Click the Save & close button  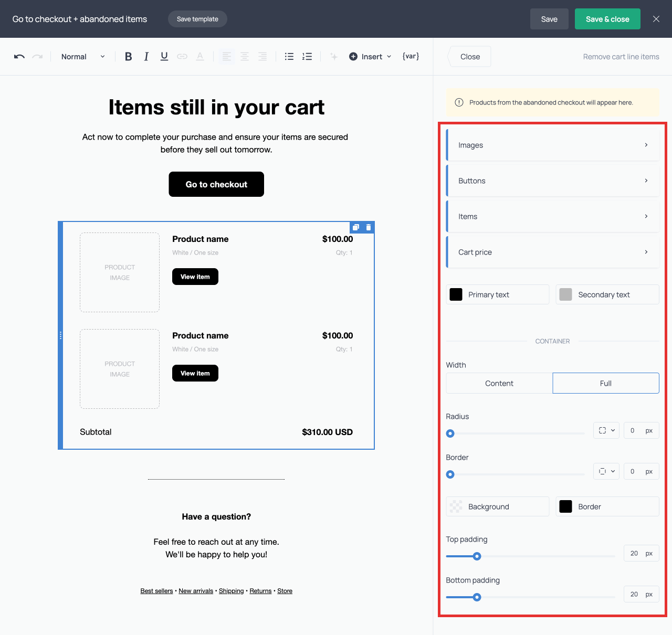(x=607, y=19)
